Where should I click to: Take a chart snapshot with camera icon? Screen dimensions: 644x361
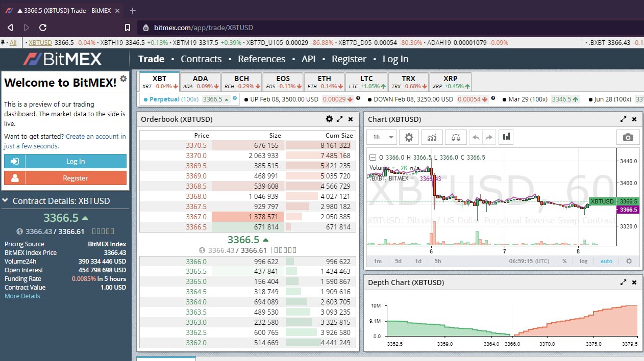[628, 137]
